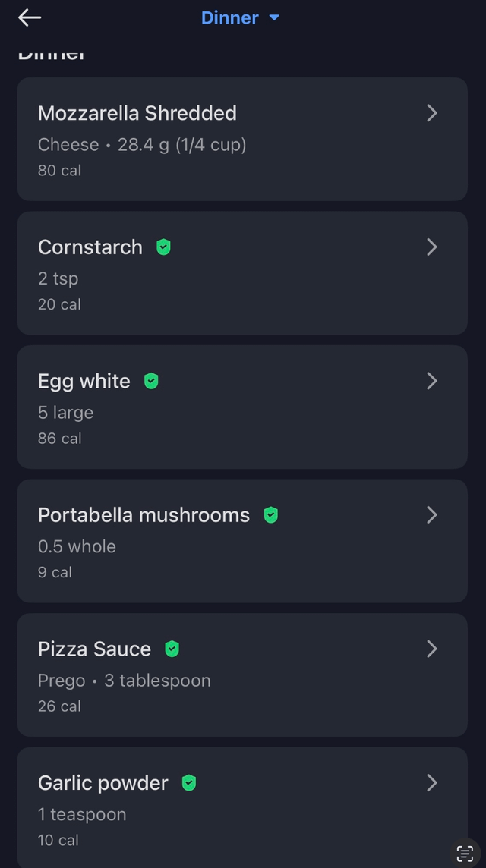The height and width of the screenshot is (868, 486).
Task: Open Portabella mushrooms chevron arrow
Action: coord(431,515)
